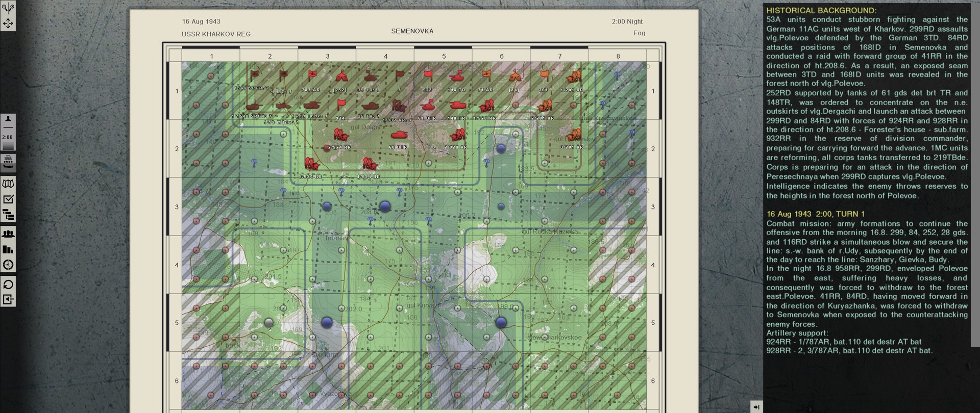Screen dimensions: 980x413
Task: Open the bar chart statistics icon
Action: point(8,249)
